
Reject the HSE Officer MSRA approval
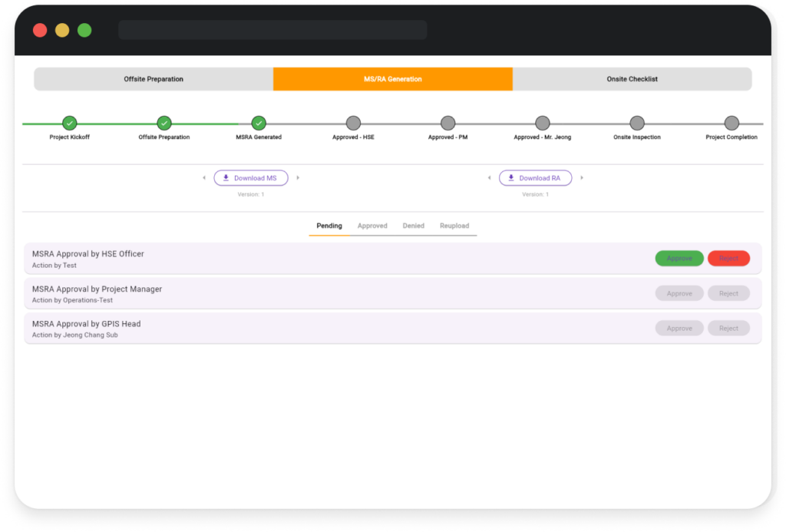click(x=728, y=259)
